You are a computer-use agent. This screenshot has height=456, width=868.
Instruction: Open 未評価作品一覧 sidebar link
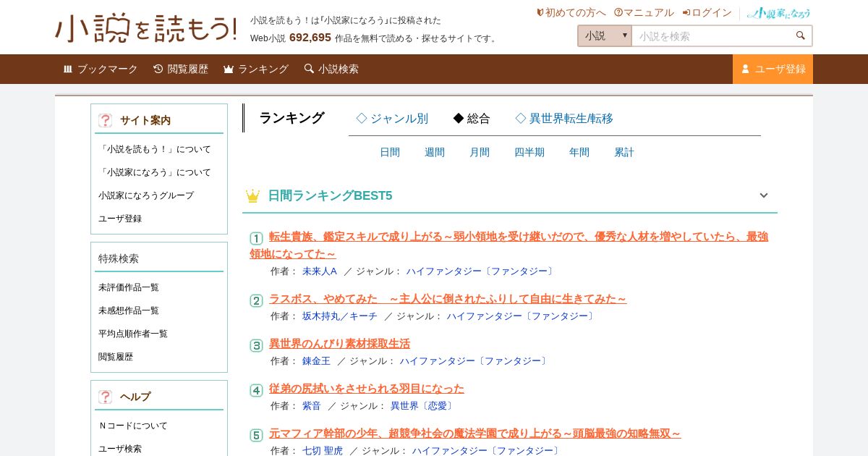(x=129, y=287)
